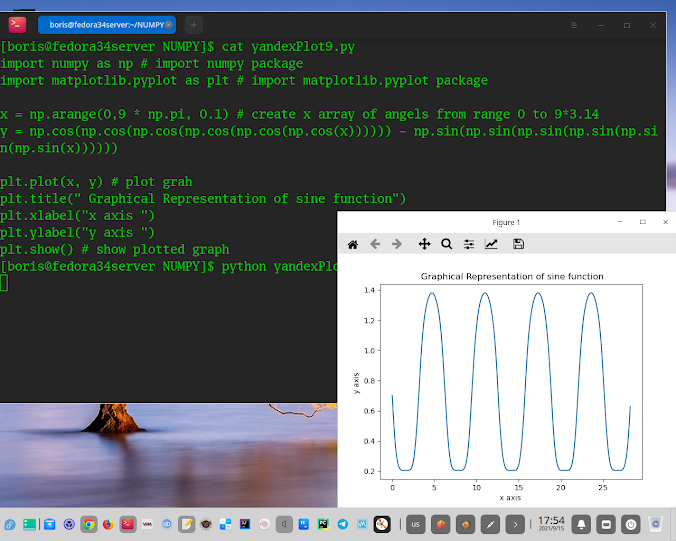
Task: Open the text editor note icon in dock
Action: (187, 524)
